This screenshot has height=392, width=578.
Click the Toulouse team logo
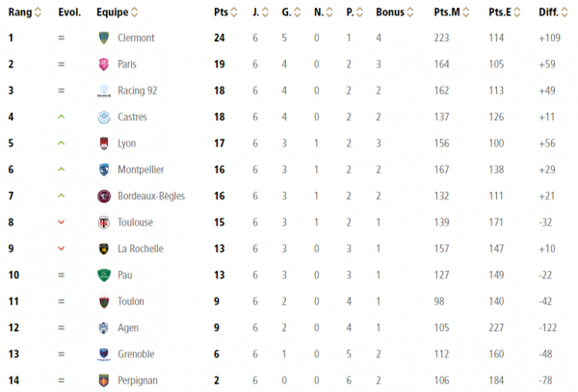point(103,222)
